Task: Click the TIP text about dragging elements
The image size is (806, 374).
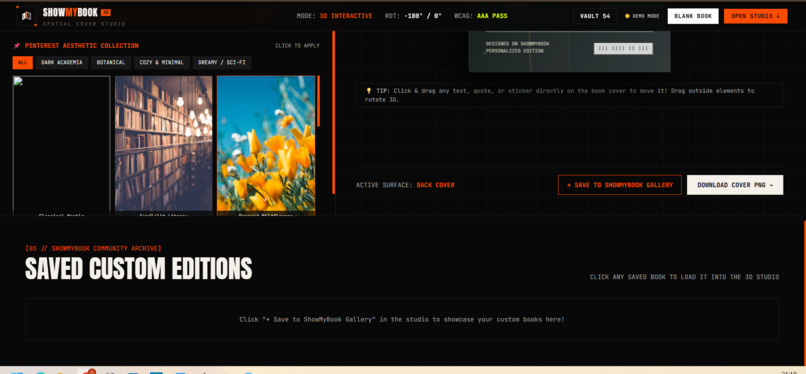Action: pyautogui.click(x=560, y=95)
